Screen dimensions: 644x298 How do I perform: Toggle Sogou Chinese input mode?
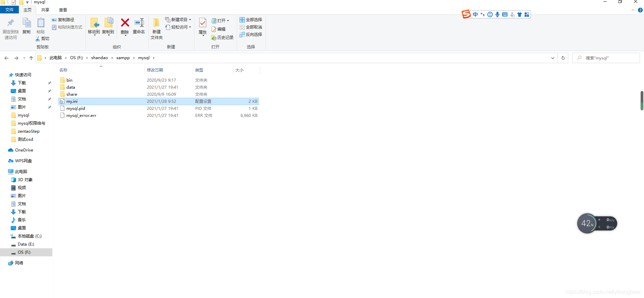pos(475,14)
